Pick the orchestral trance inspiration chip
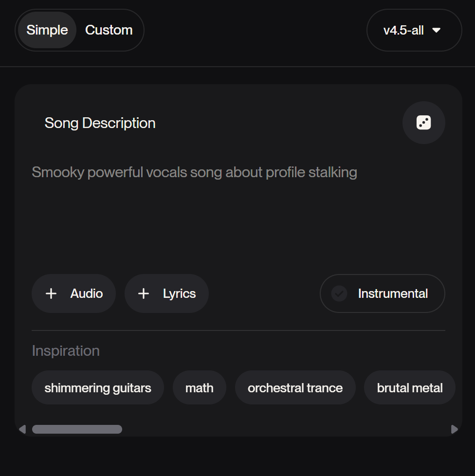Viewport: 475px width, 476px height. [x=295, y=388]
